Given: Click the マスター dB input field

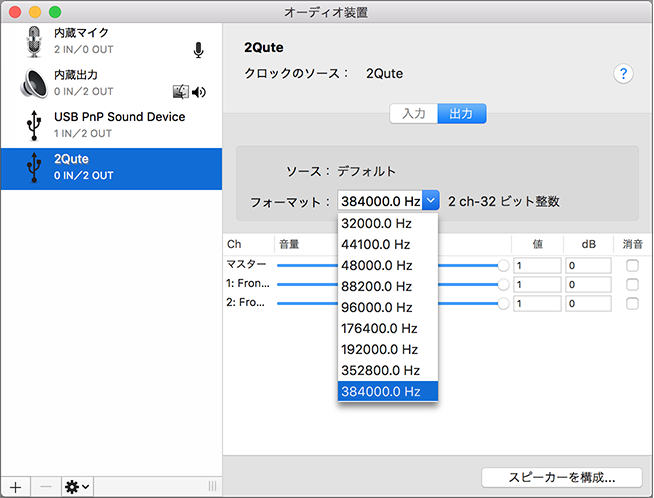Looking at the screenshot, I should (x=588, y=265).
